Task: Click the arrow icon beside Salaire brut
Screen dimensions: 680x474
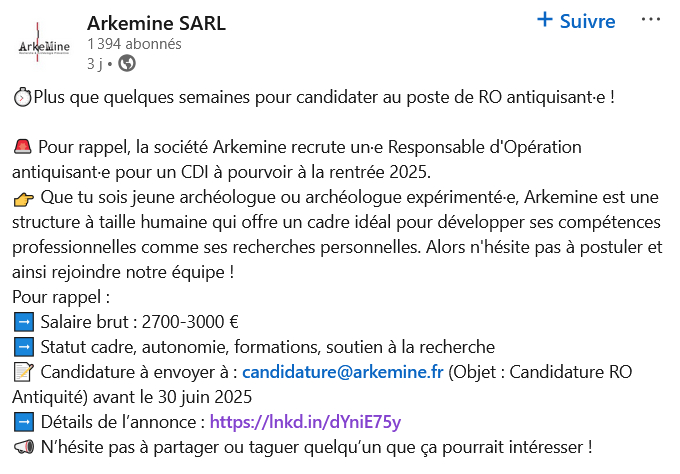Action: pyautogui.click(x=24, y=322)
